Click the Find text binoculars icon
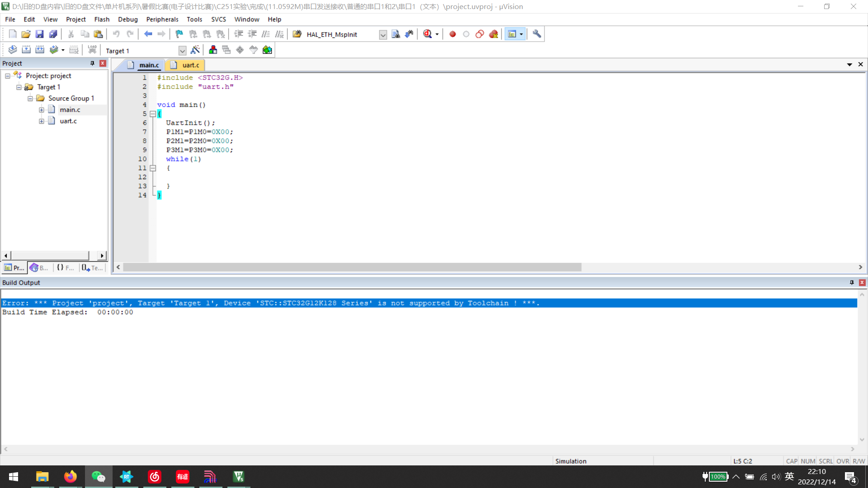 (x=396, y=34)
